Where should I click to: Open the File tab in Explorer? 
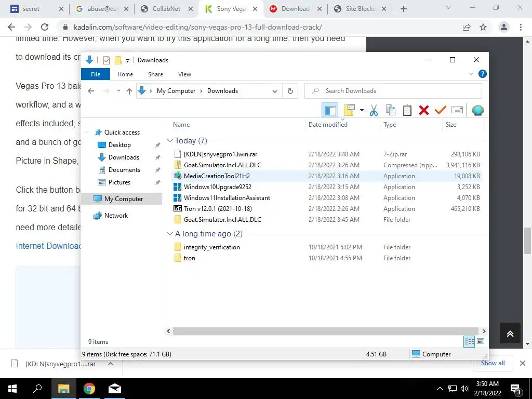96,74
